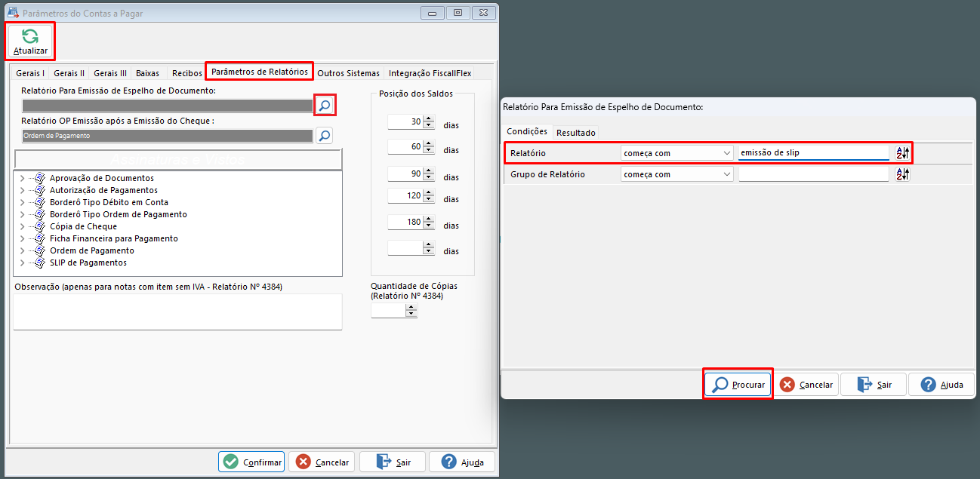
Task: Click the SLIP de Pagamentos report icon
Action: tap(41, 263)
